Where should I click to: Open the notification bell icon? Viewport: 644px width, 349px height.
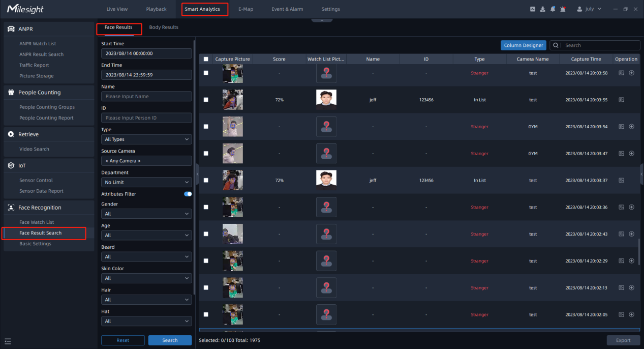click(553, 9)
